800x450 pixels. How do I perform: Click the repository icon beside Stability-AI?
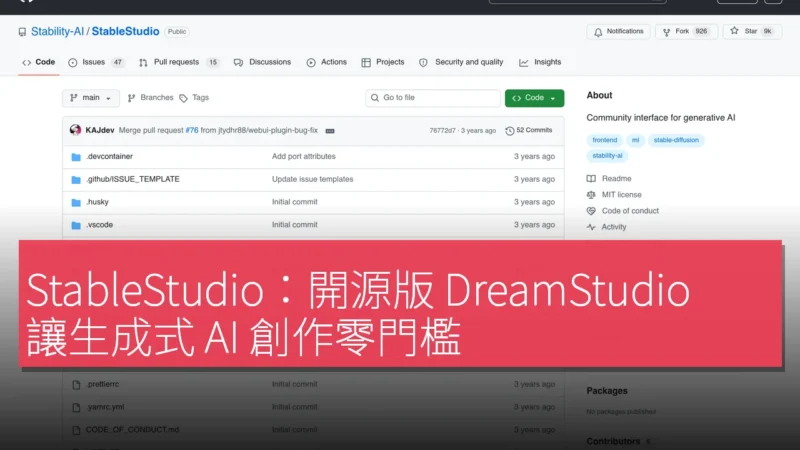pos(22,32)
